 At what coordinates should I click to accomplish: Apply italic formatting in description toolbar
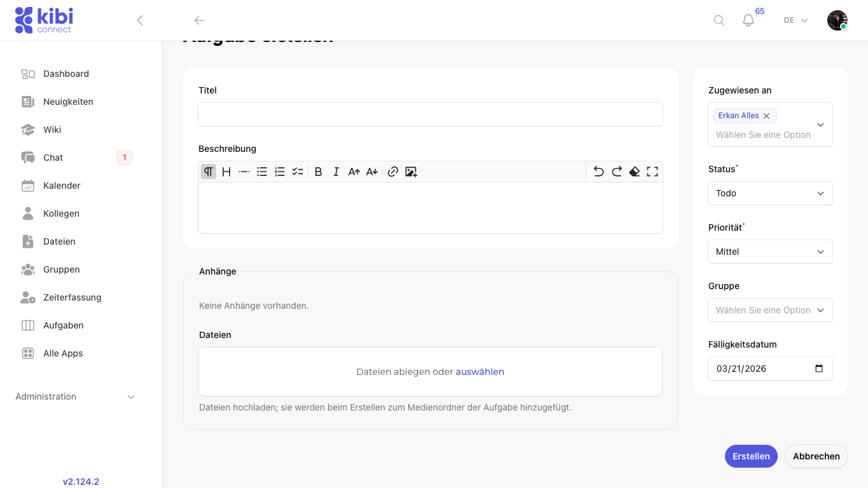tap(336, 172)
